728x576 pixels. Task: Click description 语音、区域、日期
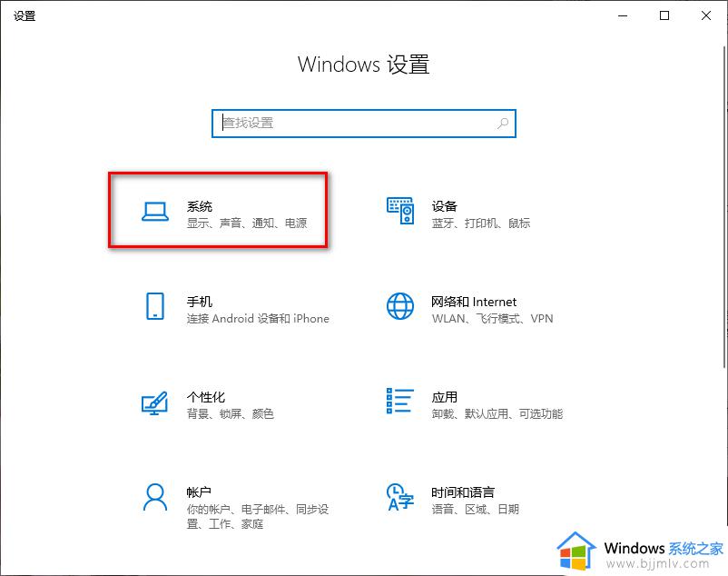pos(476,510)
